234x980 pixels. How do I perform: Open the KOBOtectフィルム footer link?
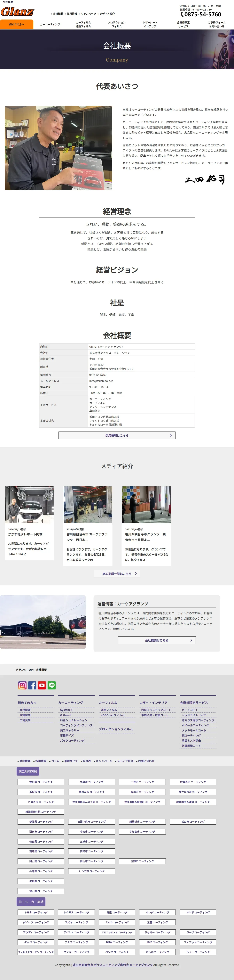click(113, 715)
